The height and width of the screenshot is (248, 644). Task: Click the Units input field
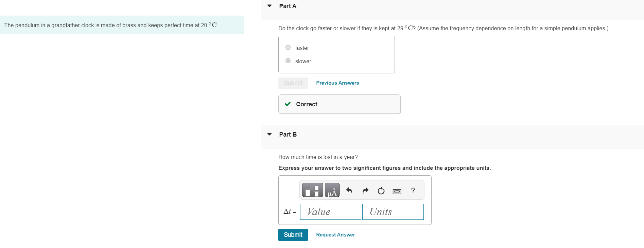[x=393, y=212]
